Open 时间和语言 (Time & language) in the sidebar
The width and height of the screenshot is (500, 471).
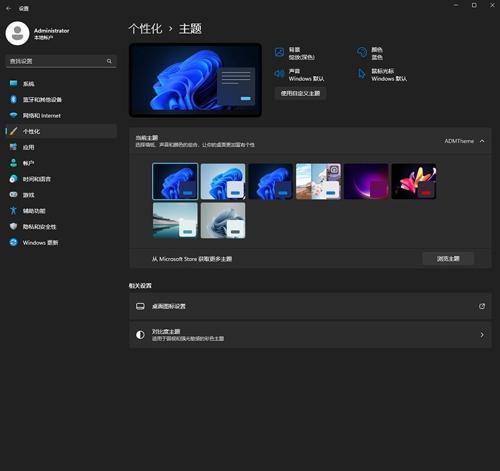61,179
